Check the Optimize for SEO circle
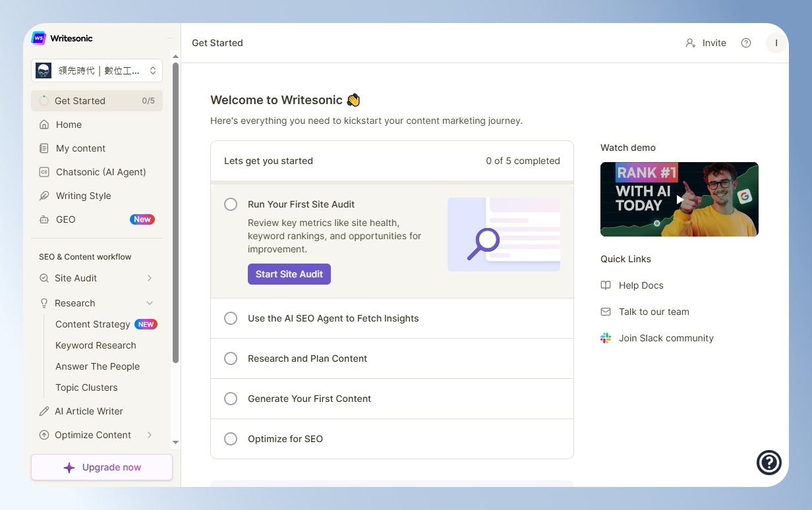The height and width of the screenshot is (510, 812). [231, 439]
